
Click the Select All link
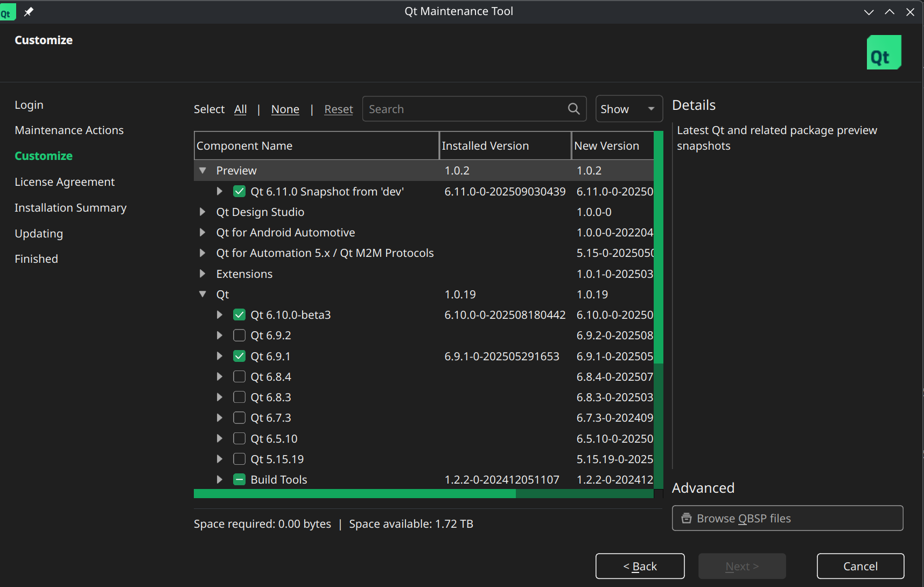[x=240, y=109]
